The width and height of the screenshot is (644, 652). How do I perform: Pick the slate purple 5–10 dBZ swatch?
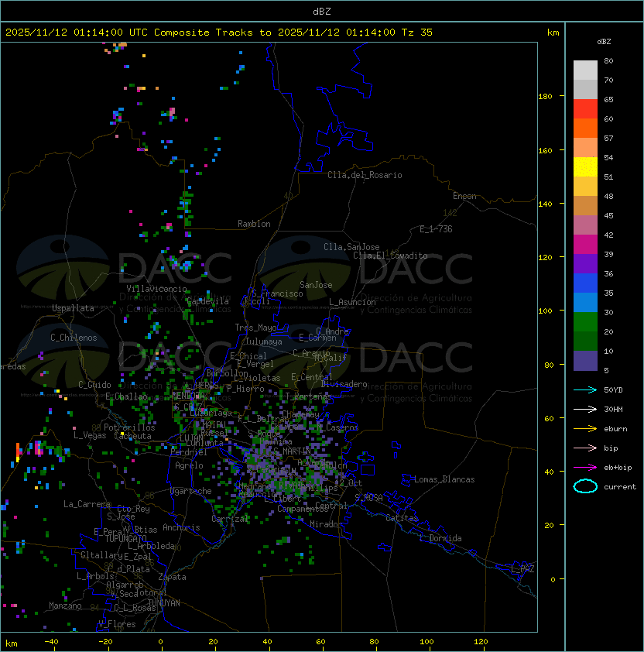(x=585, y=361)
